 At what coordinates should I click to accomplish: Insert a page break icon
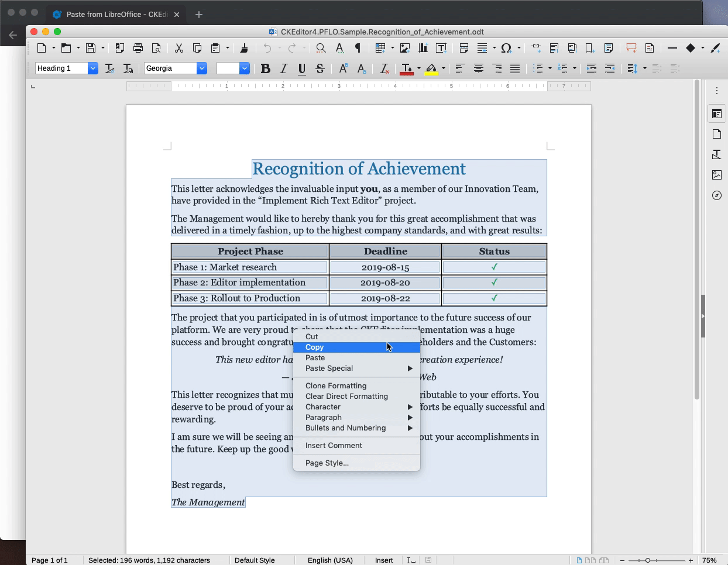coord(464,48)
